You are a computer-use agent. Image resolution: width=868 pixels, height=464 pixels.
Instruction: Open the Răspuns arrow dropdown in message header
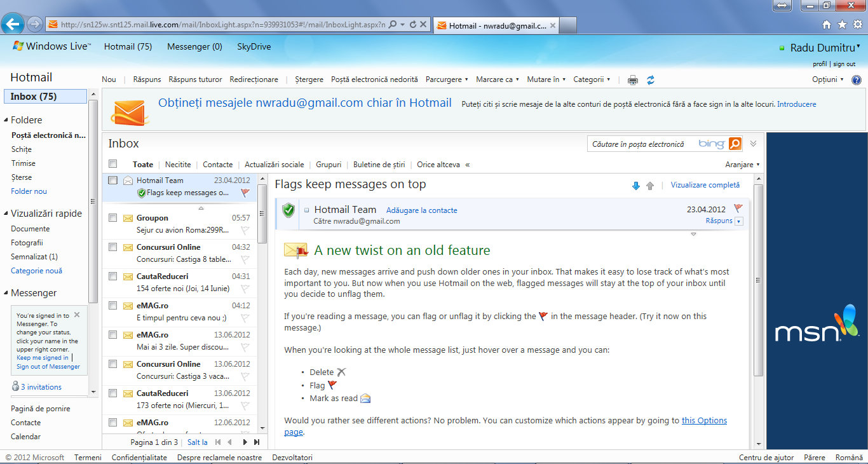pos(738,221)
